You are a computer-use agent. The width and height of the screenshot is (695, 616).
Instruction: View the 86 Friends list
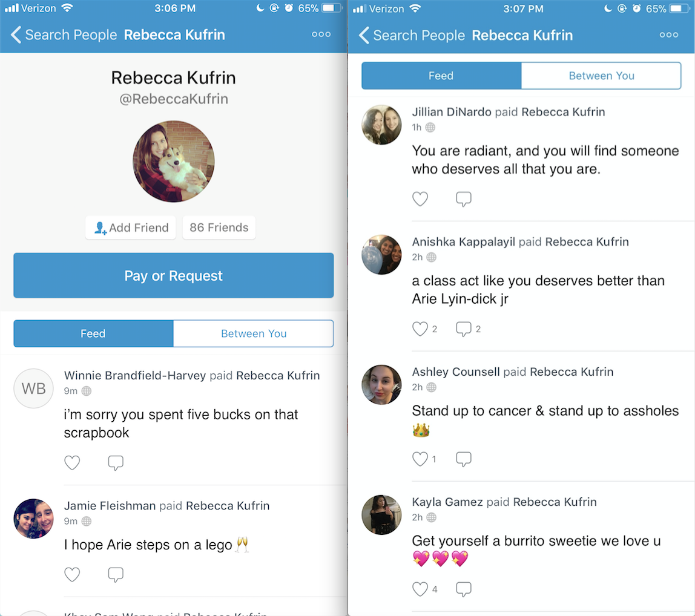tap(219, 228)
